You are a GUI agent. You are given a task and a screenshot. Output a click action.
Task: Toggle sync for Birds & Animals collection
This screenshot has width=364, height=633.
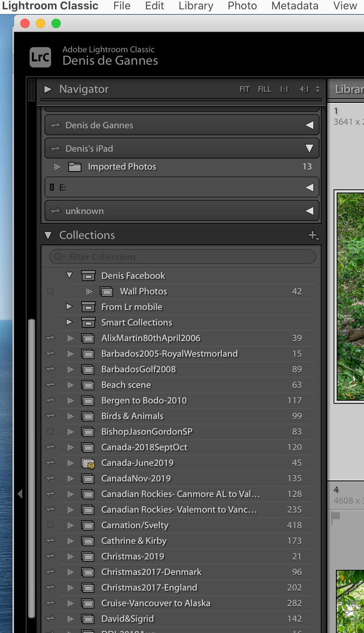pos(51,416)
